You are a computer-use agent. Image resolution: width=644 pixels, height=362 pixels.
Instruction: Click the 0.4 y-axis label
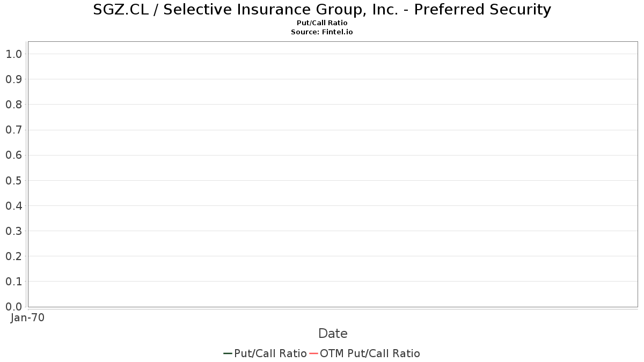(14, 205)
